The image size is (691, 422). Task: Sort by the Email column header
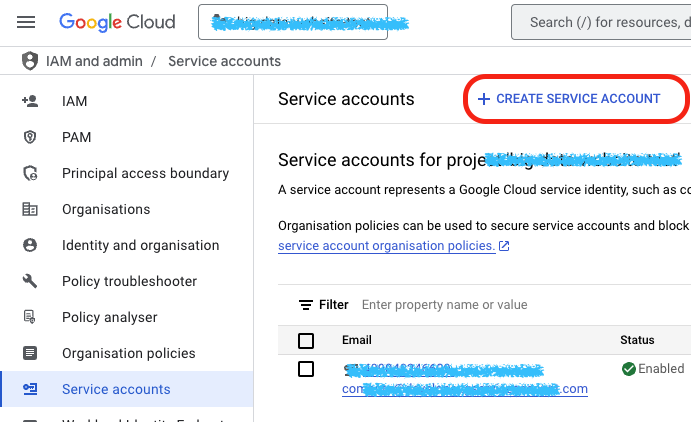[x=357, y=340]
